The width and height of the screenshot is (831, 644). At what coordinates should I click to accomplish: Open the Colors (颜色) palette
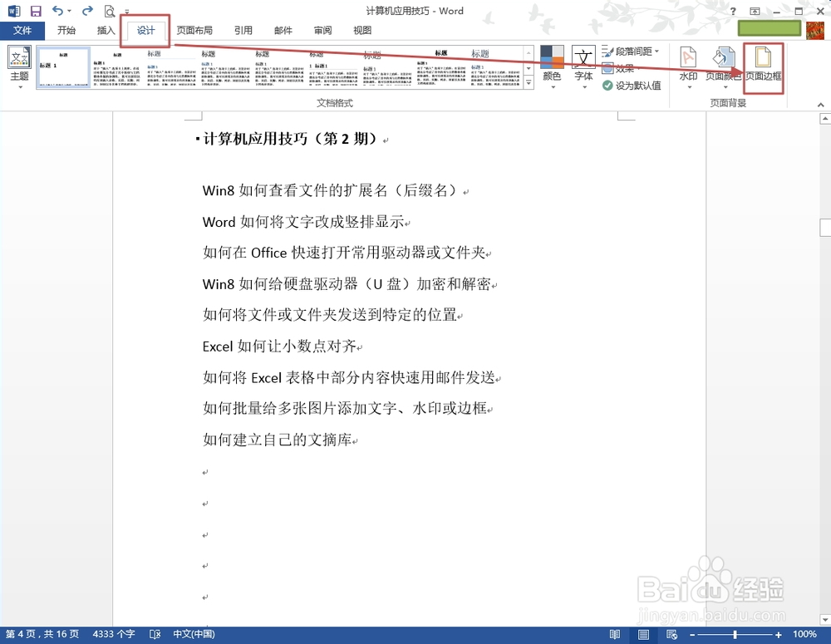pos(552,66)
